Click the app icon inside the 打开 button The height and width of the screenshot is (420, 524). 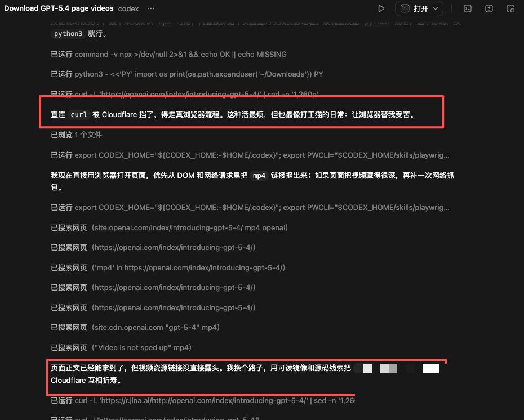pyautogui.click(x=405, y=8)
